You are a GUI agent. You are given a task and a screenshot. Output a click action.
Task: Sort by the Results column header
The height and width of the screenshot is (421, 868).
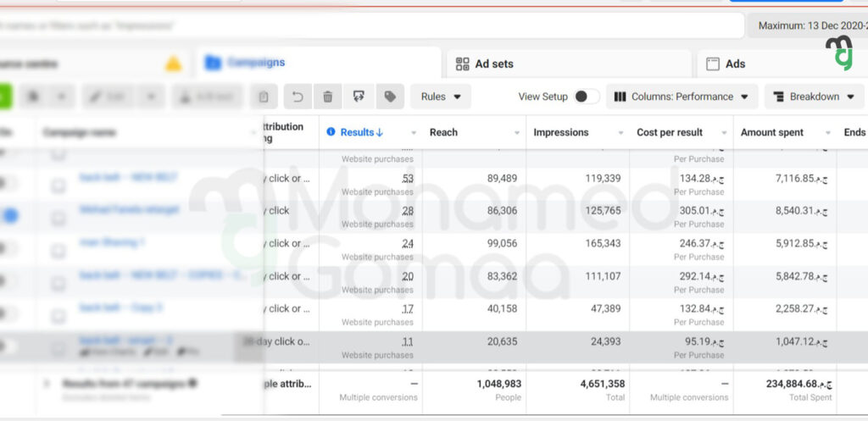[361, 132]
